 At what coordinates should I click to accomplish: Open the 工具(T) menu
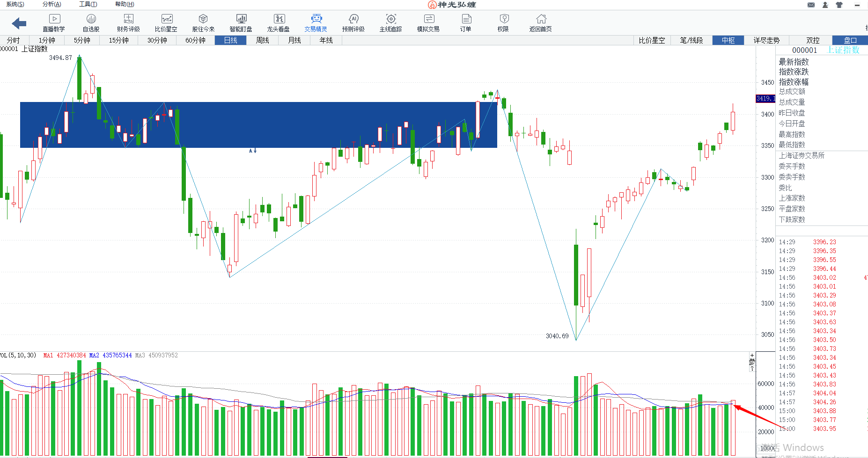[x=88, y=4]
